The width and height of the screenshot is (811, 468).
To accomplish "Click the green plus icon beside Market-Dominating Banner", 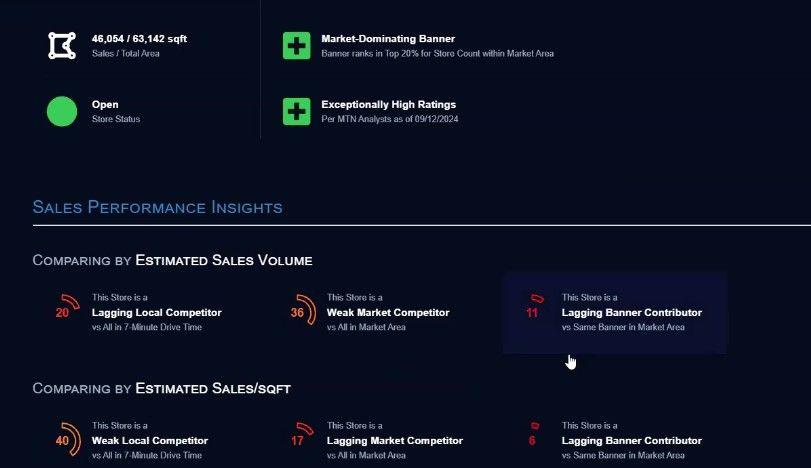I will point(296,45).
